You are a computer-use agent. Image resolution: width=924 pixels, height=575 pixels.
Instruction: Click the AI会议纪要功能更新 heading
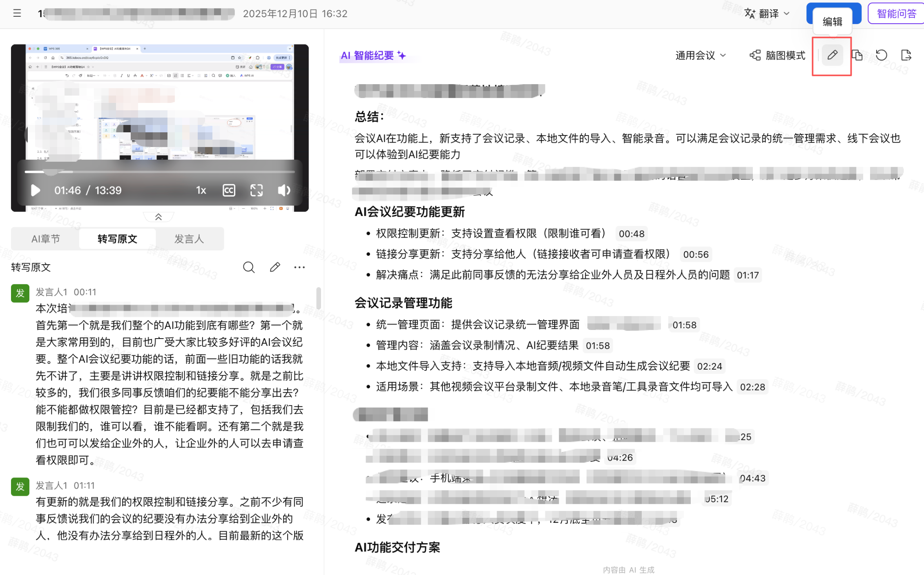410,212
